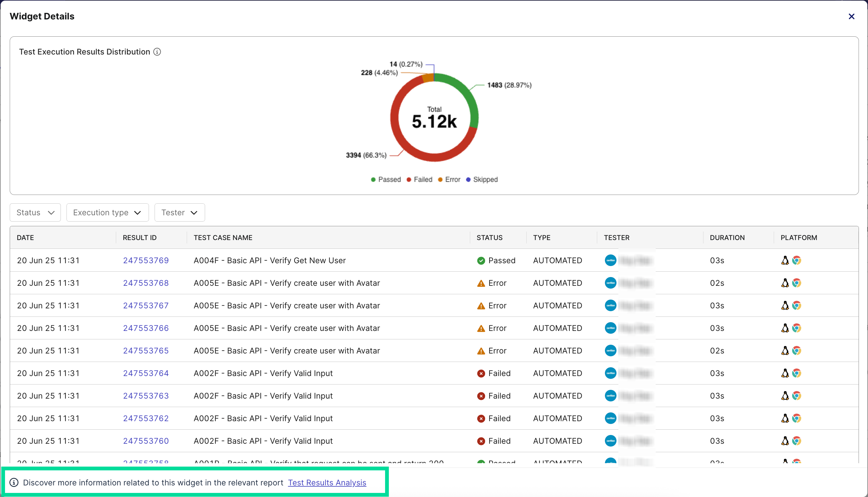This screenshot has width=868, height=497.
Task: Click the tester avatar in row 247553764
Action: tap(611, 373)
